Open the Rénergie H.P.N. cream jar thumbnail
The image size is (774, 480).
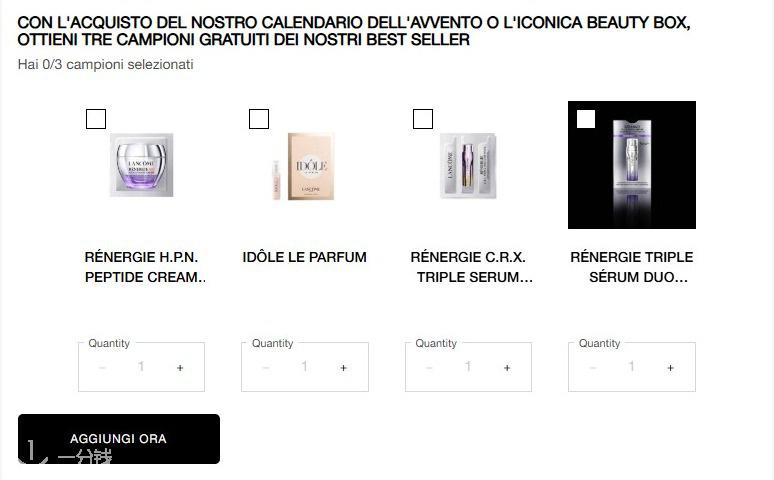pyautogui.click(x=142, y=165)
